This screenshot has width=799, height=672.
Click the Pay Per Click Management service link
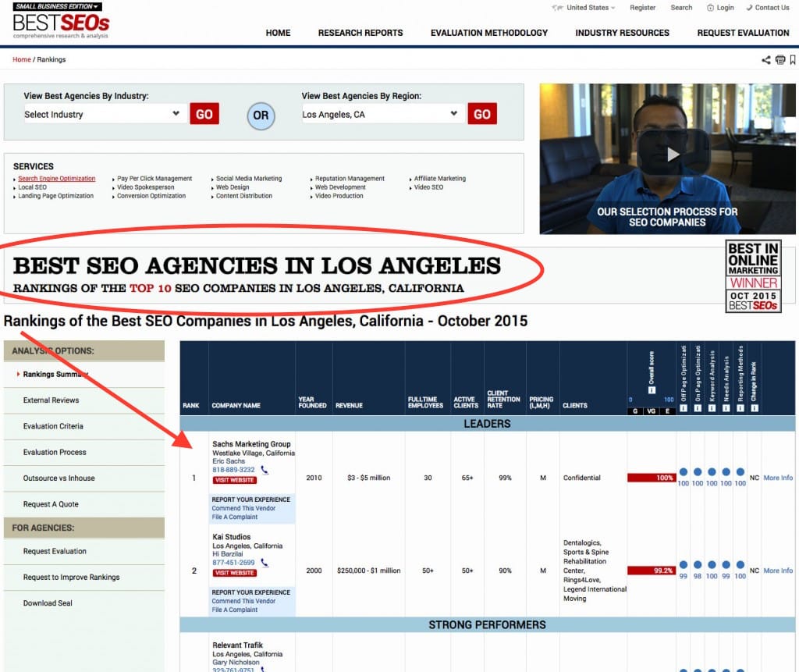pos(154,179)
